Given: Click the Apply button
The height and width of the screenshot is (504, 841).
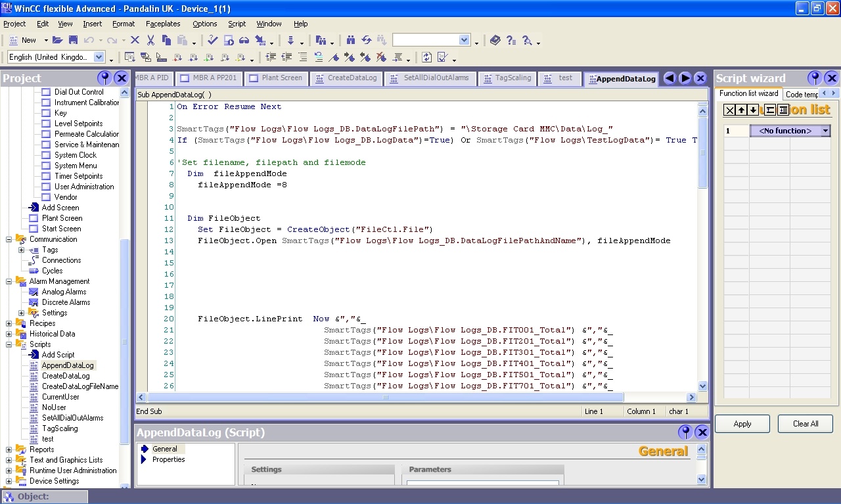Looking at the screenshot, I should click(742, 424).
